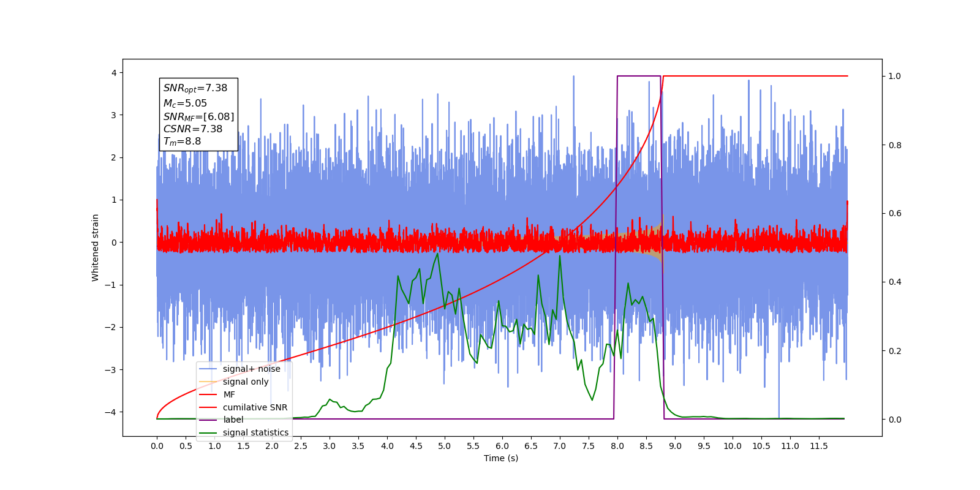Click x-axis tick label 6.5
The image size is (980, 490).
coord(531,446)
